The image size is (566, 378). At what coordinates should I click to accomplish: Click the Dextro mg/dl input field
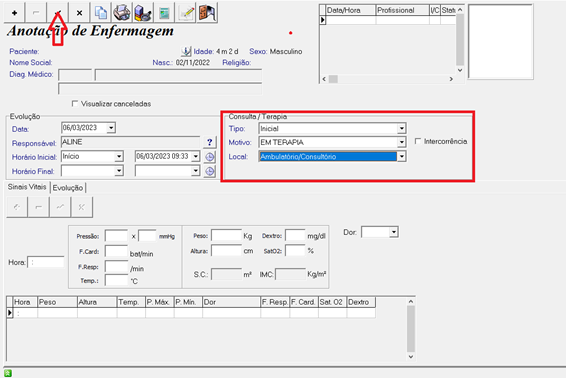(x=295, y=235)
